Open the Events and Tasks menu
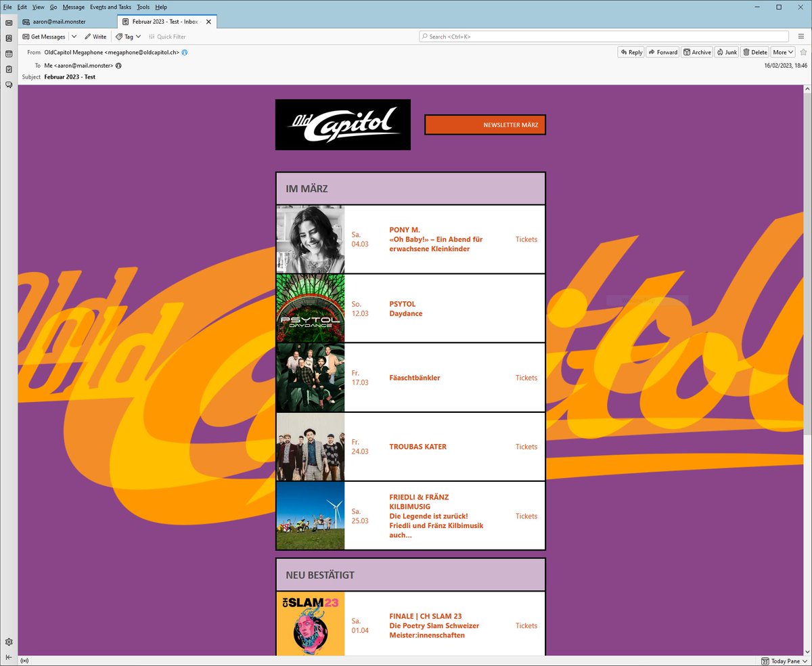 pos(111,7)
